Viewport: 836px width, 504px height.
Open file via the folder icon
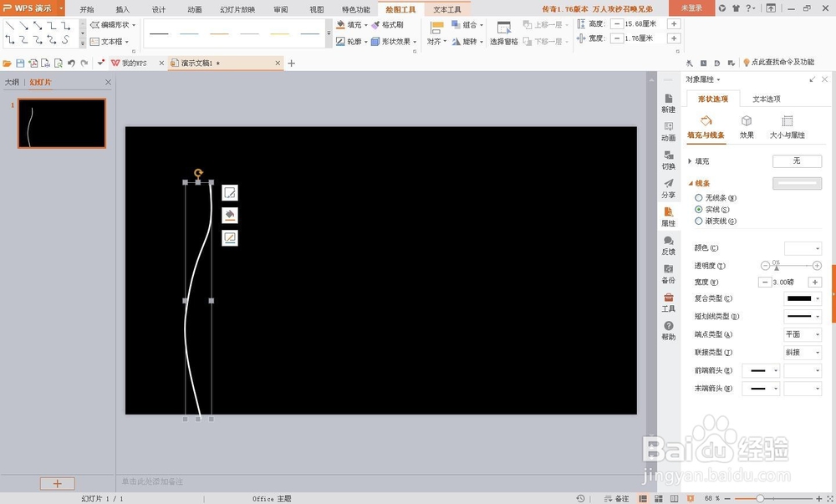[7, 64]
